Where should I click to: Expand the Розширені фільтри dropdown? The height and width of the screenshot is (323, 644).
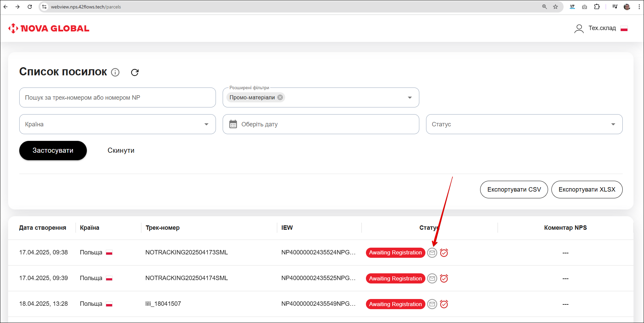tap(410, 98)
